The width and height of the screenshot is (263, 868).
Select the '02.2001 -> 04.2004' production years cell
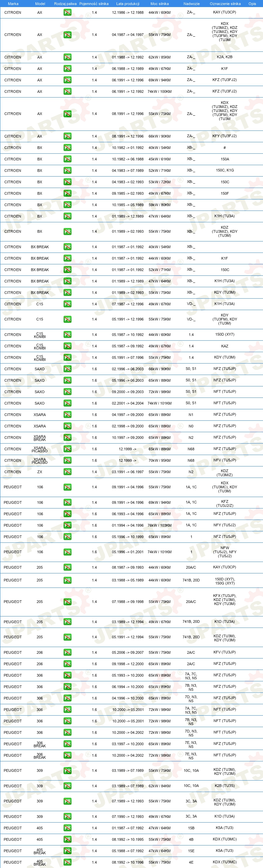[x=128, y=403]
